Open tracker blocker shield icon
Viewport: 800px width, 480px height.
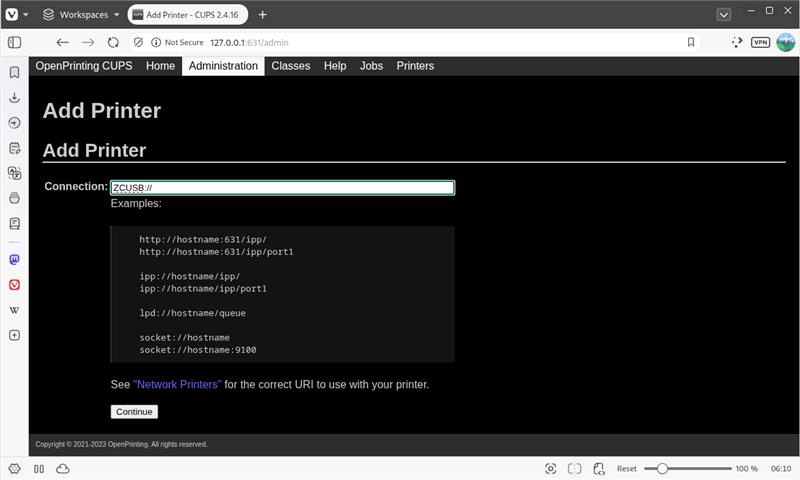point(138,42)
